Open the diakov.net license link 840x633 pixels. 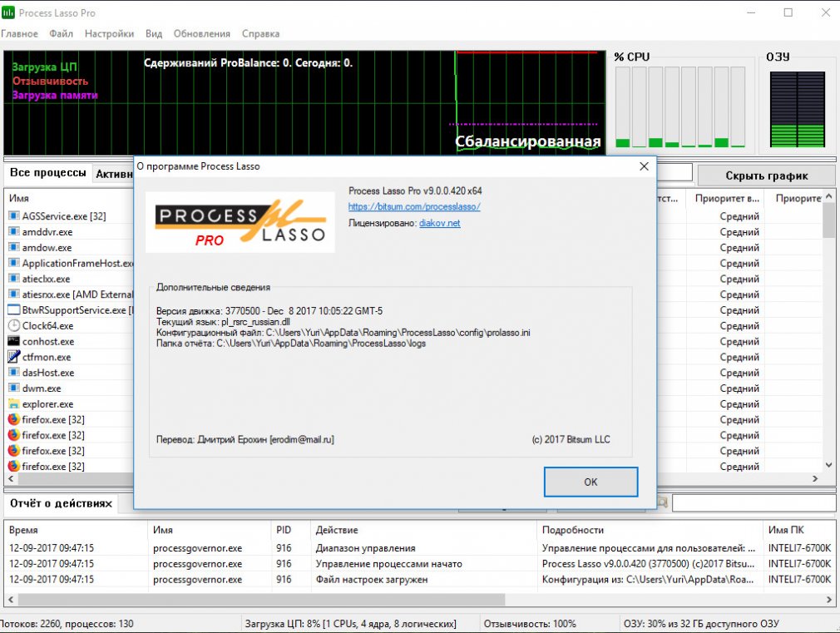439,223
